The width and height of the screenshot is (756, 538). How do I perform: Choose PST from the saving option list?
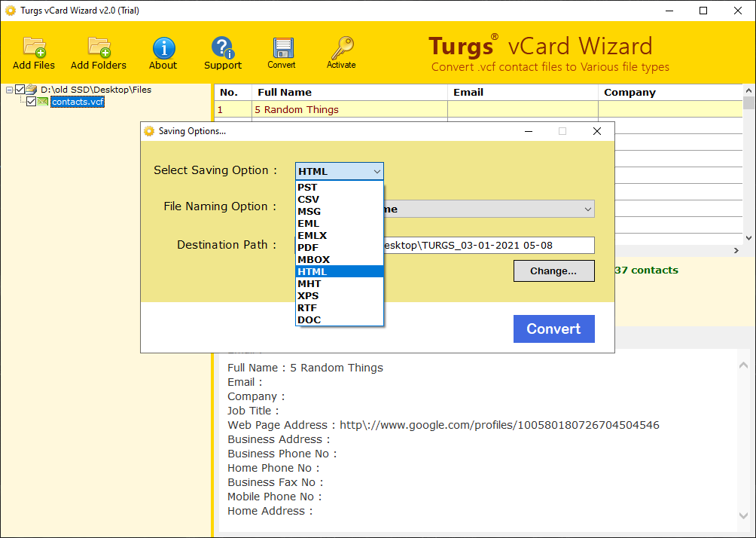pos(340,187)
